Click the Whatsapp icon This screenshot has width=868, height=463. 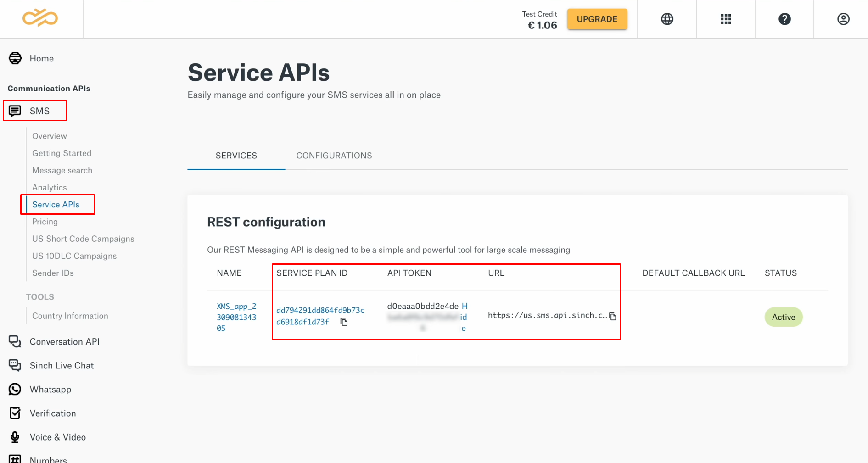pos(15,389)
